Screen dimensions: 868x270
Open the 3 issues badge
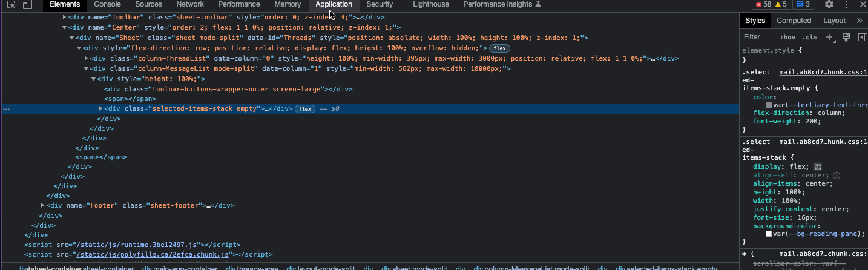[x=803, y=4]
